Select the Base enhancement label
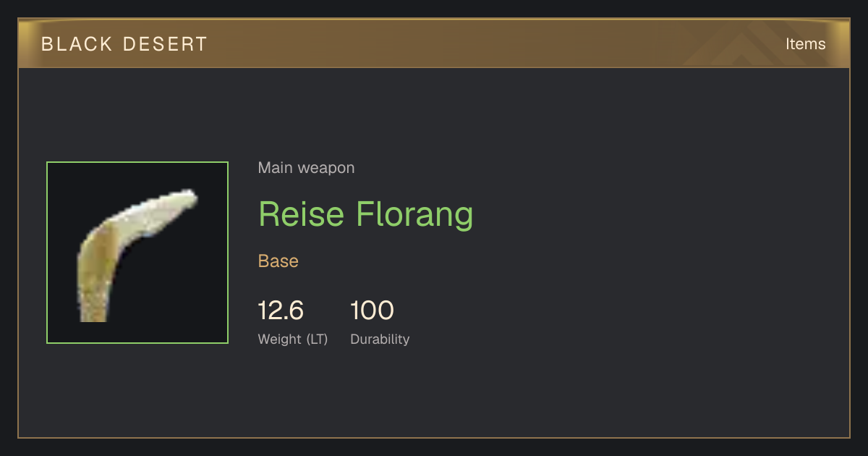 (x=278, y=261)
